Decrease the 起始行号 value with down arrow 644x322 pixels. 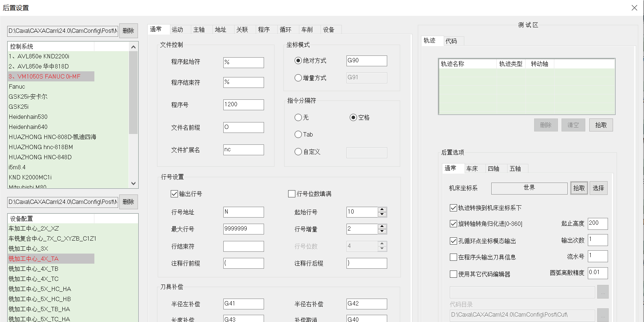click(x=382, y=214)
